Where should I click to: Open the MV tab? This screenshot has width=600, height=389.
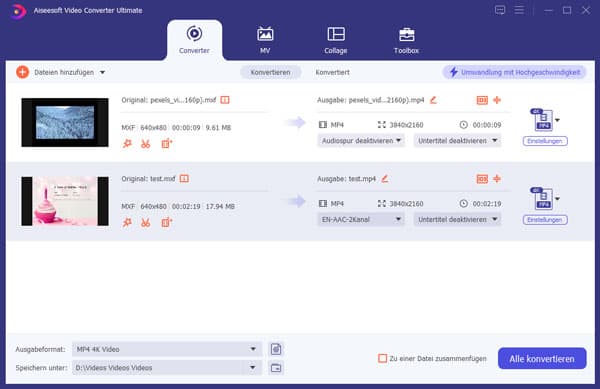tap(265, 40)
